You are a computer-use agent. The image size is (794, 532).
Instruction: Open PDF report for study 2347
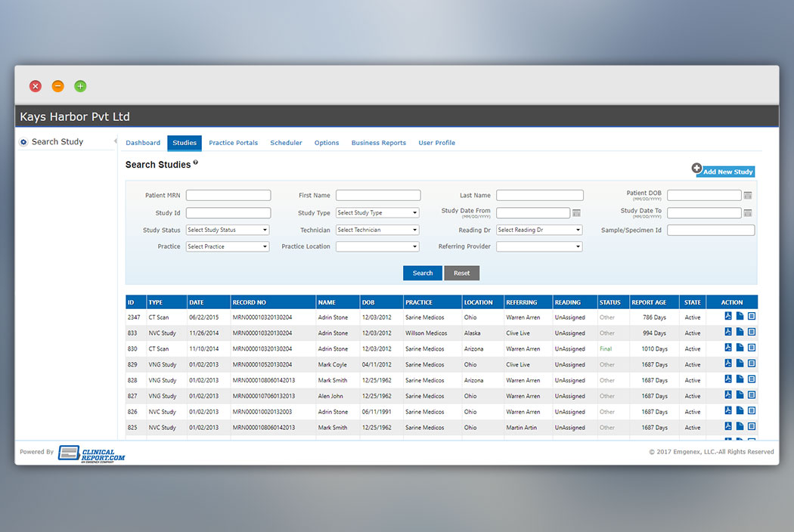(728, 317)
